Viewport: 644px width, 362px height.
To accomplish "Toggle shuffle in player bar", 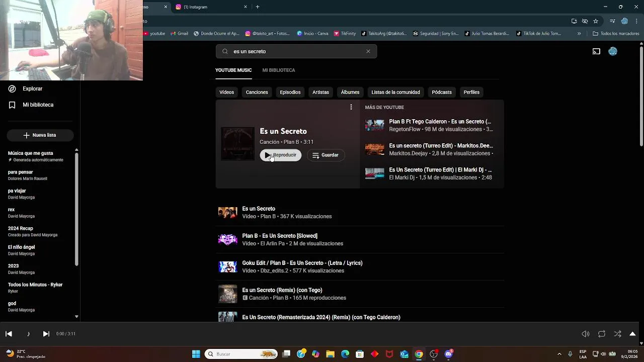I will (x=617, y=334).
